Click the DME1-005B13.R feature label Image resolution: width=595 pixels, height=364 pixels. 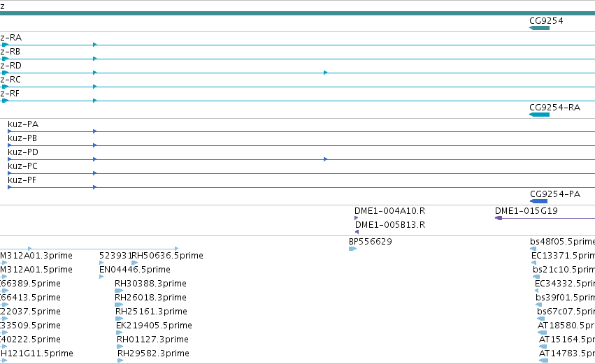390,225
